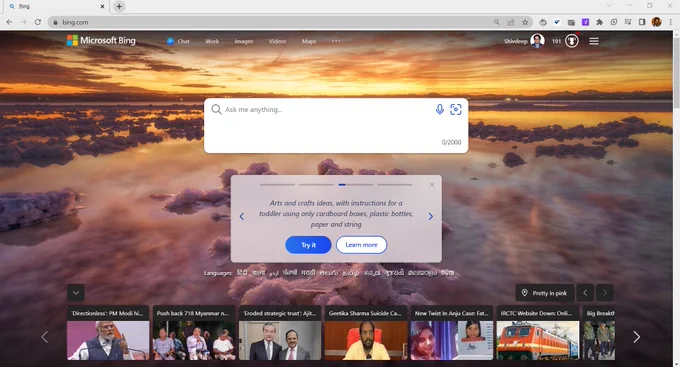Click the Ask me anything search box
The image size is (680, 367).
pos(336,125)
